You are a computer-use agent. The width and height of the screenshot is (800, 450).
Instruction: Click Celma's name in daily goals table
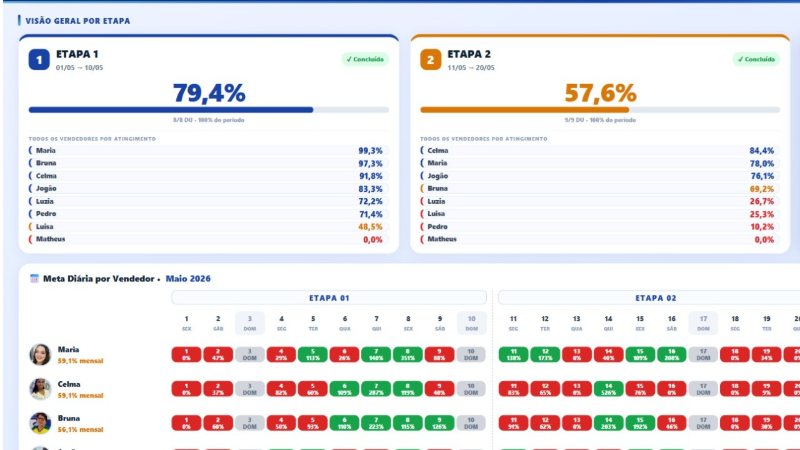tap(69, 384)
